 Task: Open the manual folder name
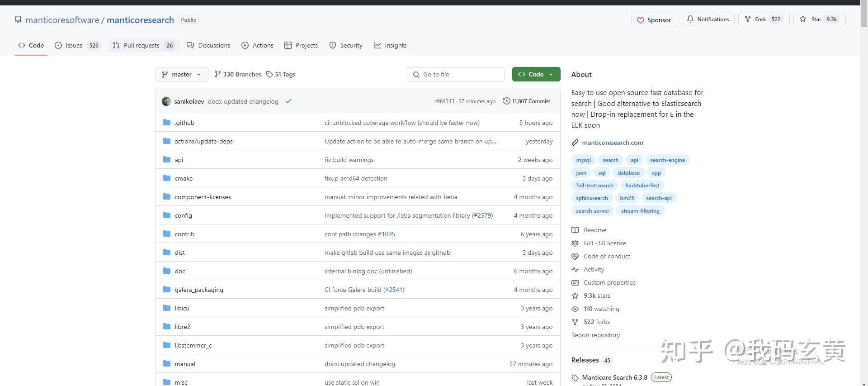(x=185, y=364)
